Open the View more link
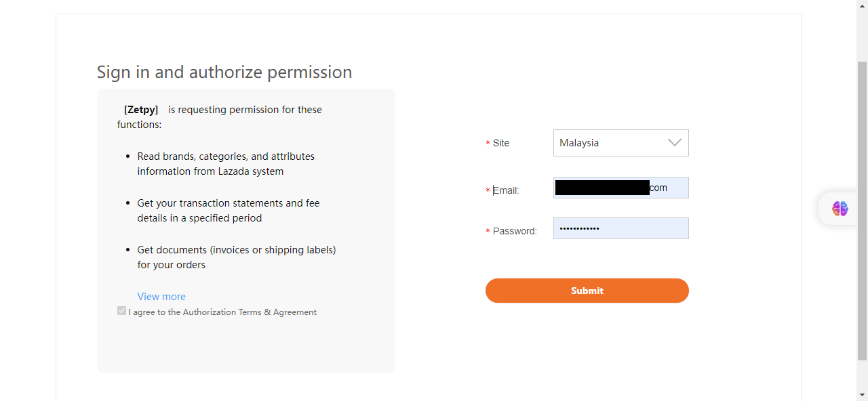Image resolution: width=868 pixels, height=401 pixels. tap(161, 297)
